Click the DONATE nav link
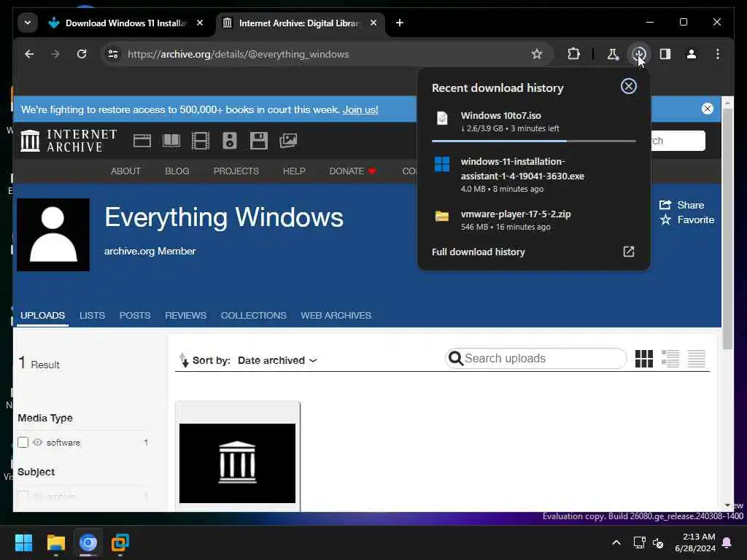 click(x=352, y=171)
